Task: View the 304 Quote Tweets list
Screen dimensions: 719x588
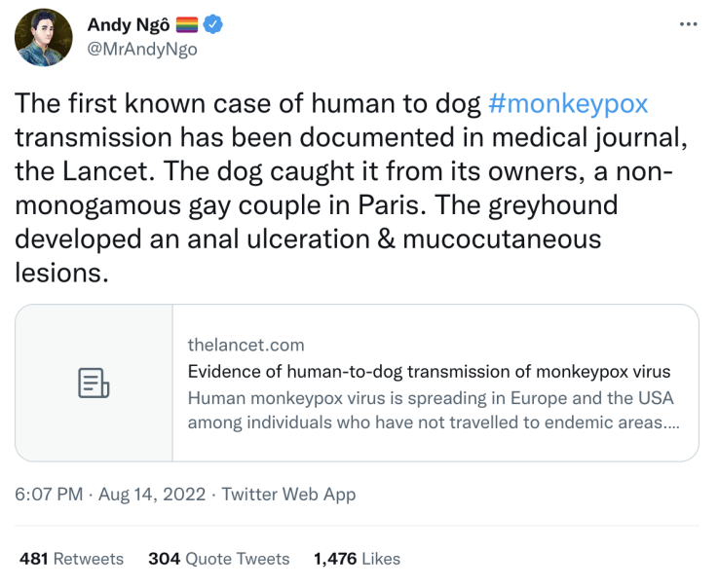Action: pyautogui.click(x=219, y=559)
